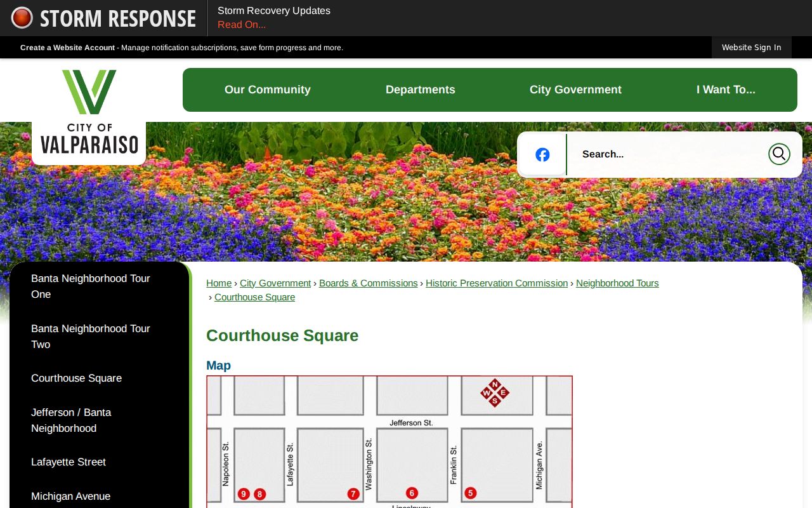
Task: Open Lafayette Street sidebar item
Action: click(x=100, y=462)
